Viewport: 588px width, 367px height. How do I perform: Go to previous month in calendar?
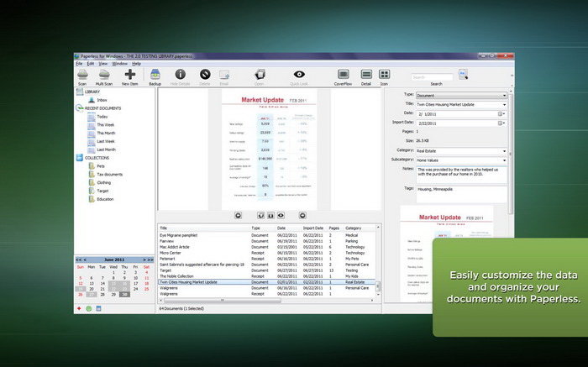pyautogui.click(x=85, y=260)
